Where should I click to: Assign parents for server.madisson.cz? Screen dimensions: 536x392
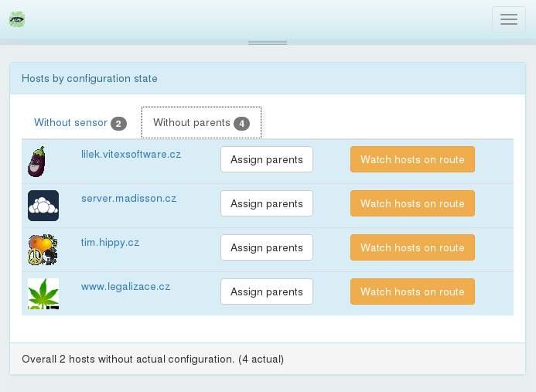click(x=267, y=203)
